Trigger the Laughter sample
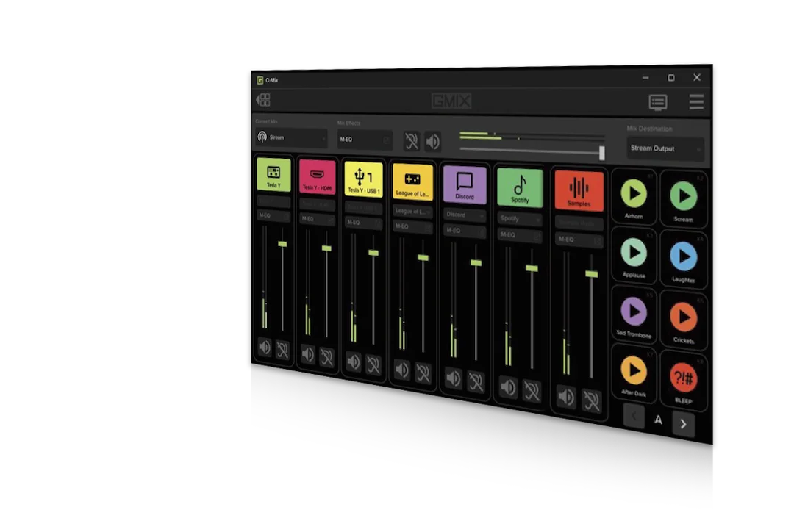 click(684, 256)
